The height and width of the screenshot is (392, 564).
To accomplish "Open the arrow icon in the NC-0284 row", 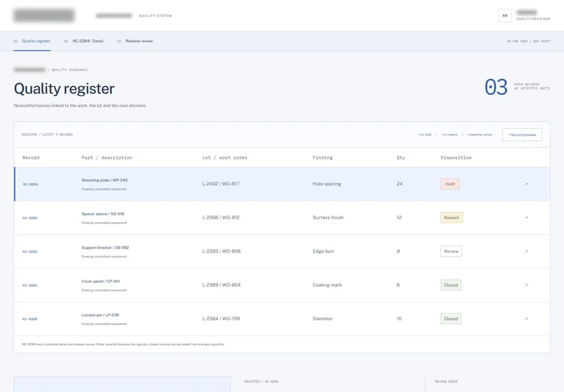I will pyautogui.click(x=526, y=184).
